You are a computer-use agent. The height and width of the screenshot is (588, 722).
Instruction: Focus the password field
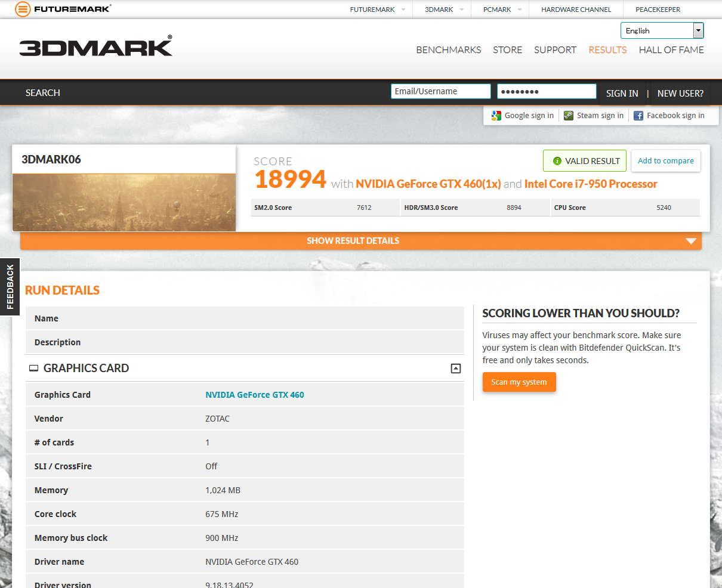click(x=547, y=91)
